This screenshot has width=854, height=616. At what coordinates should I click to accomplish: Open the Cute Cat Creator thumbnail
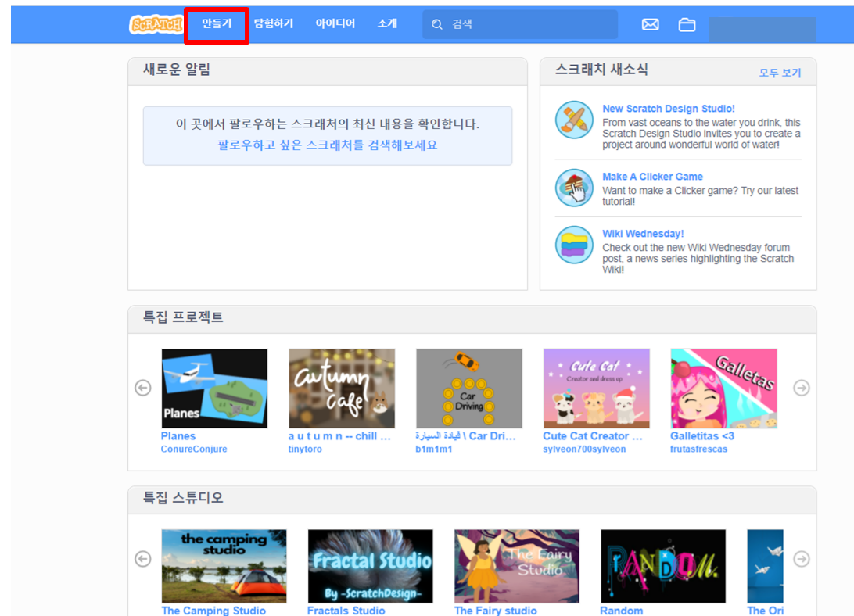coord(597,389)
